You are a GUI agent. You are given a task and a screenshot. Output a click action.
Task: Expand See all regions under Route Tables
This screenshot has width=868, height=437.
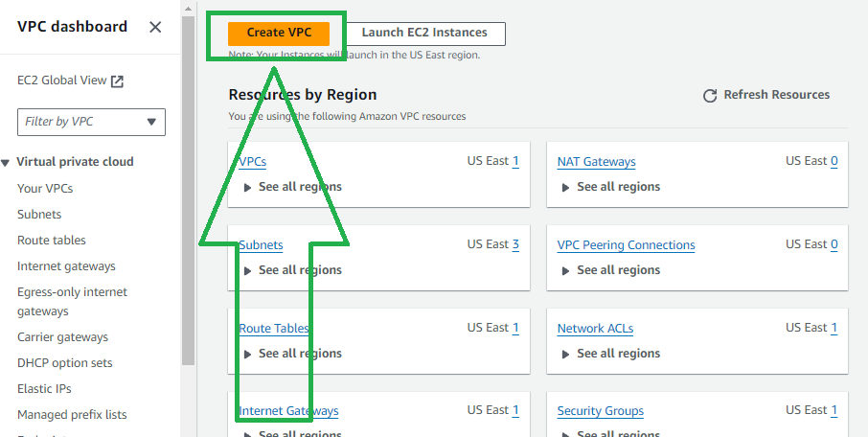tap(293, 354)
